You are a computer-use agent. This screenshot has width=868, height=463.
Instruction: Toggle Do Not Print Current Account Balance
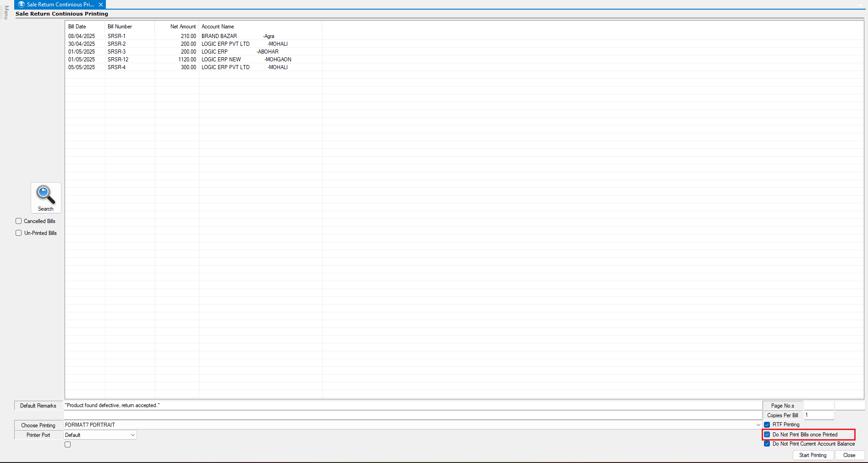pos(767,444)
